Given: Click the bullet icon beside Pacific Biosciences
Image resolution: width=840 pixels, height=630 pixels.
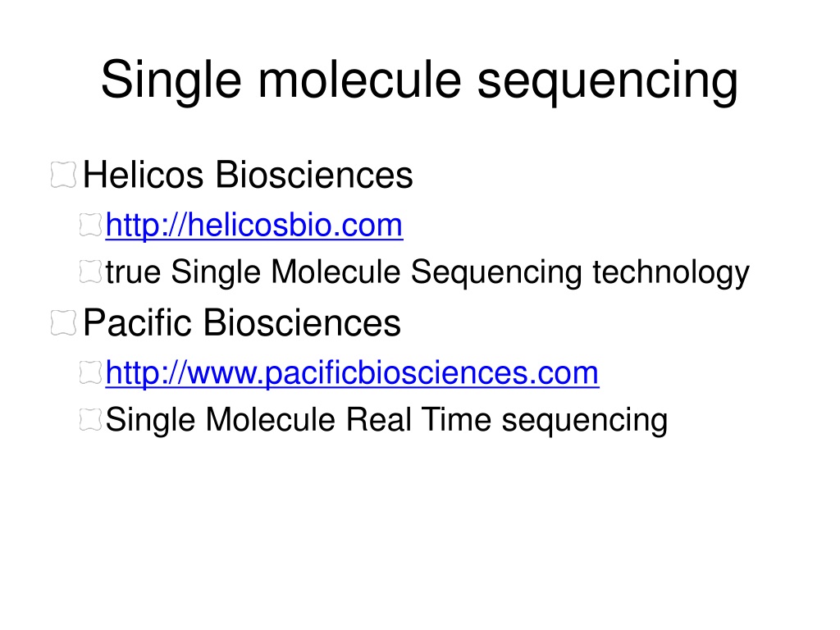Looking at the screenshot, I should (x=63, y=322).
